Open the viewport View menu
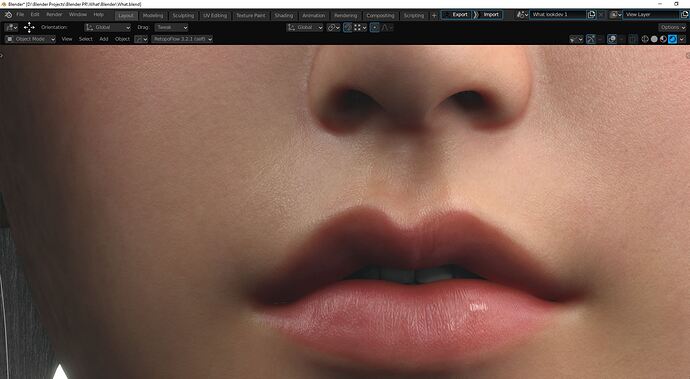Screen dimensions: 690x379 tap(67, 39)
